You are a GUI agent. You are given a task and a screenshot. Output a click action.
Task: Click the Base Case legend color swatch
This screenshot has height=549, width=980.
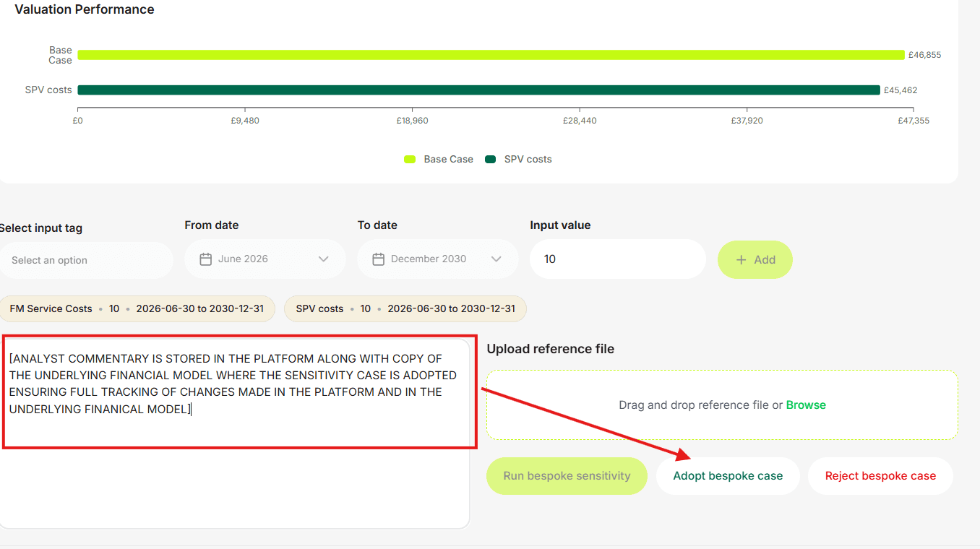click(x=410, y=160)
